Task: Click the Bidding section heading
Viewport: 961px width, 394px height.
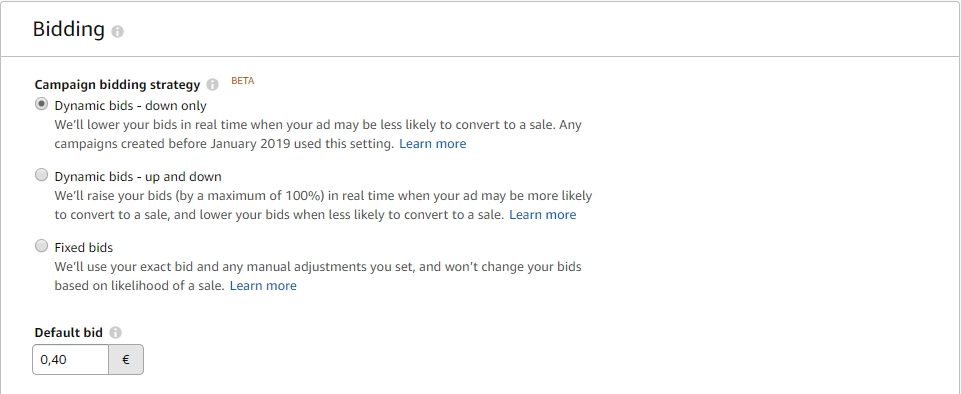Action: (x=69, y=29)
